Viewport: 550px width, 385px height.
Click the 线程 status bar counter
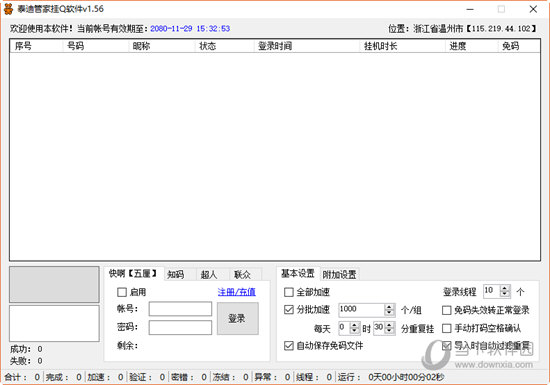314,377
